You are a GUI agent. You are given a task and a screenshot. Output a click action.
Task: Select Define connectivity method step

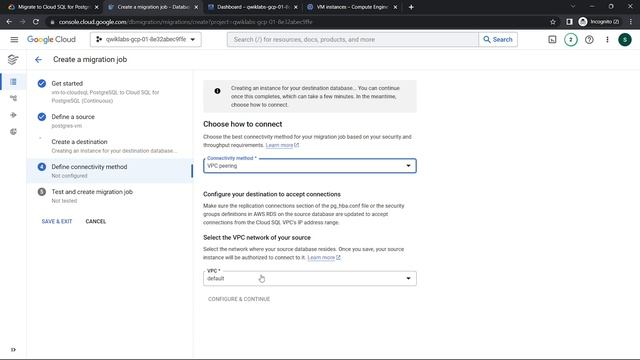[x=110, y=171]
